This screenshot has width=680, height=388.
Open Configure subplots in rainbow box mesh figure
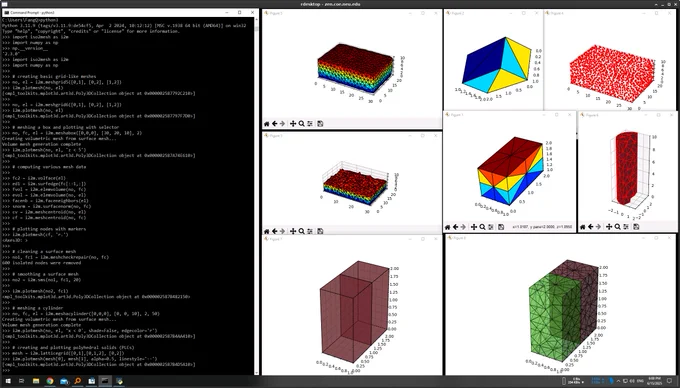[310, 124]
